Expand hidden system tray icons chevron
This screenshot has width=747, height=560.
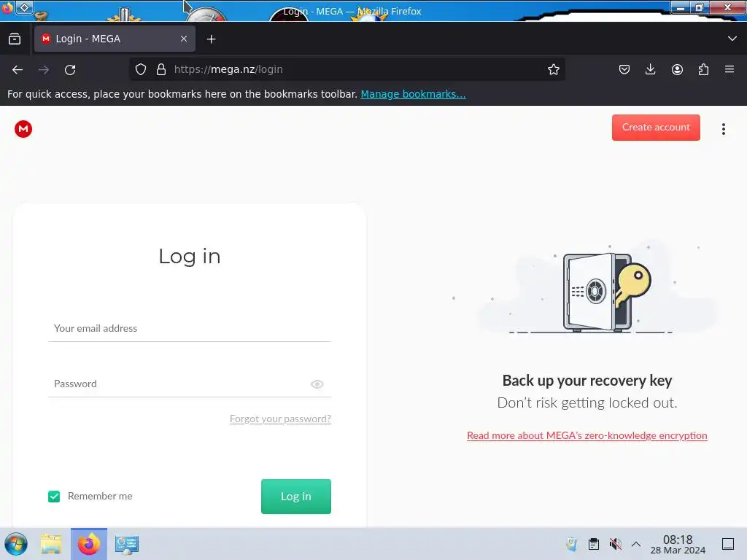(636, 544)
